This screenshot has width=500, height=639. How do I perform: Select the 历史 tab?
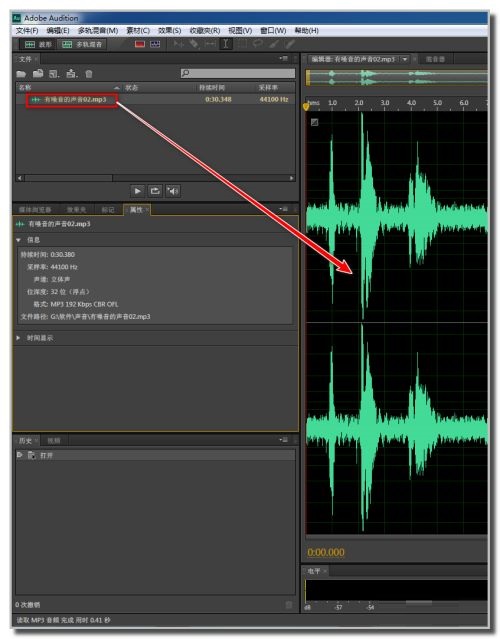coord(25,441)
